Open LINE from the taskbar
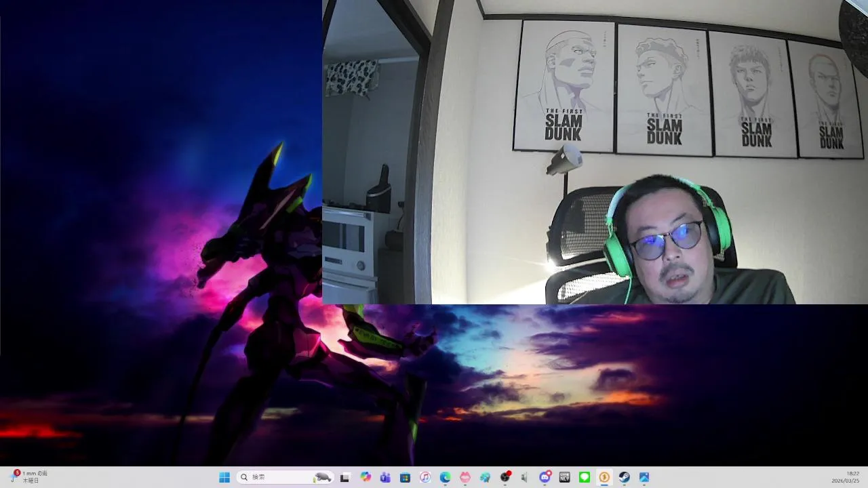The width and height of the screenshot is (868, 488). pos(585,477)
